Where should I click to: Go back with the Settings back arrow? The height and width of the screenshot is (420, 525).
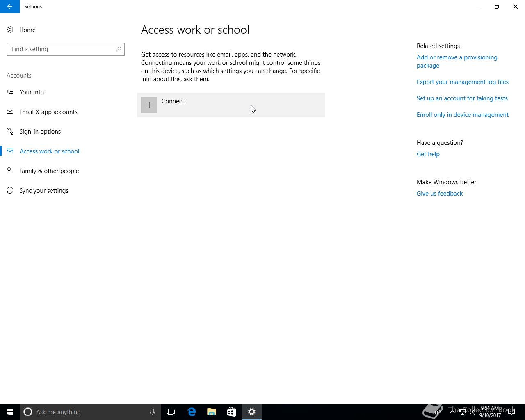(x=10, y=7)
